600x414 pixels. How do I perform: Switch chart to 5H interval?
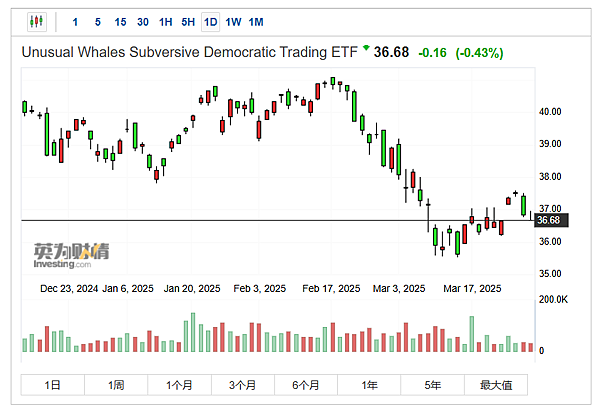point(188,22)
